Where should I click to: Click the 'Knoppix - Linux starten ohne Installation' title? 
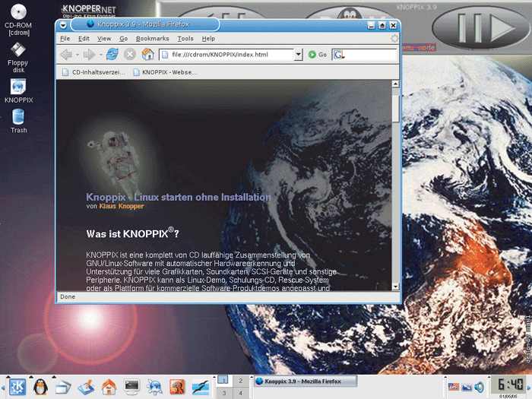point(179,197)
